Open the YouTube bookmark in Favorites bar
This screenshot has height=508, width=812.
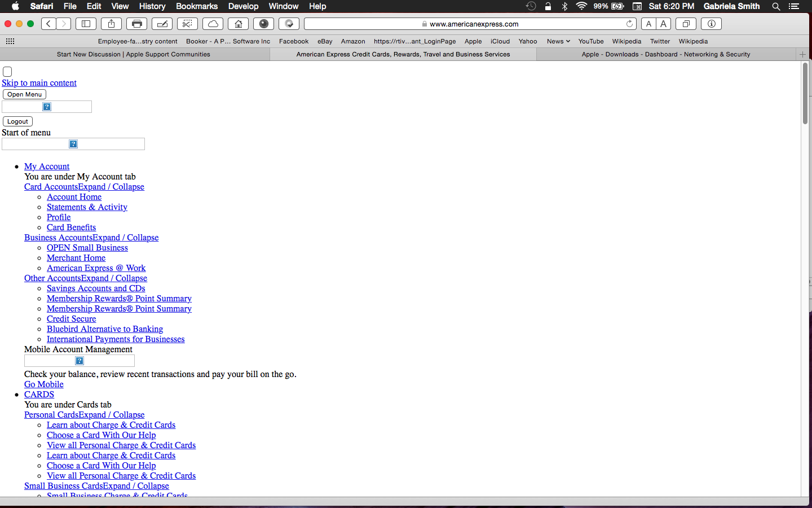click(591, 41)
